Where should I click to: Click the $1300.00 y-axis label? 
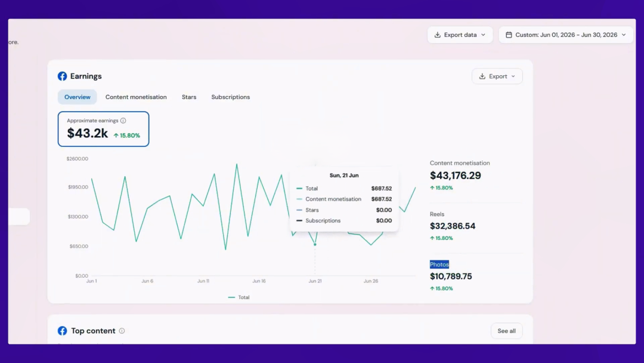pyautogui.click(x=78, y=217)
